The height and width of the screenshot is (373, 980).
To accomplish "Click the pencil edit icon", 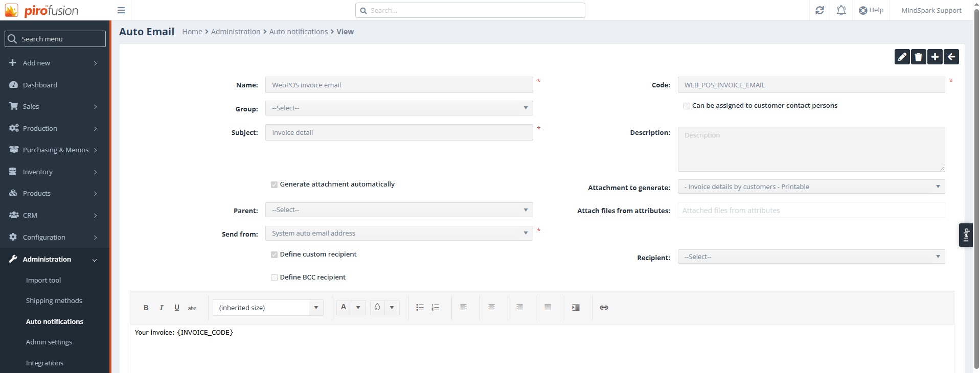I will coord(902,57).
